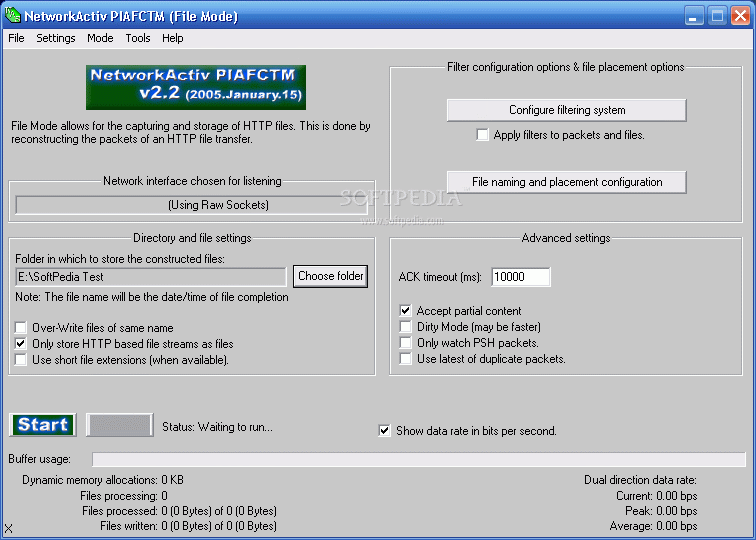Click the Dynamic memory allocations: 0 KB text
Screen dimensions: 756x540
pyautogui.click(x=103, y=480)
